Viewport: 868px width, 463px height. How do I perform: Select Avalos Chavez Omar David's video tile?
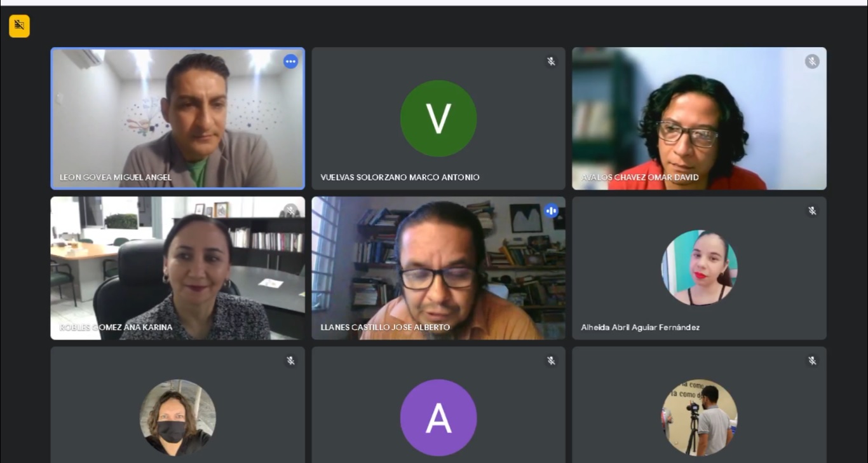tap(699, 118)
